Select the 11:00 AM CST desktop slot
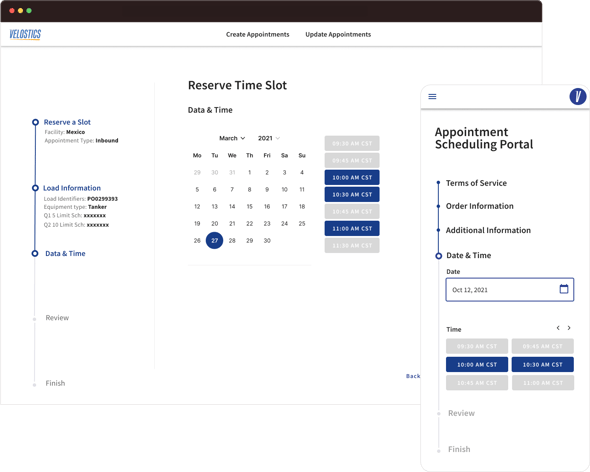Image resolution: width=590 pixels, height=472 pixels. coord(352,228)
